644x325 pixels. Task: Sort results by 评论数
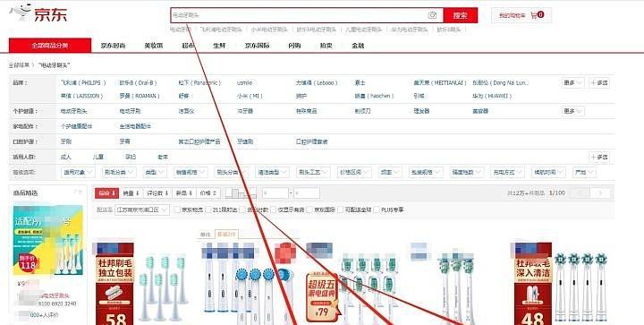point(157,193)
